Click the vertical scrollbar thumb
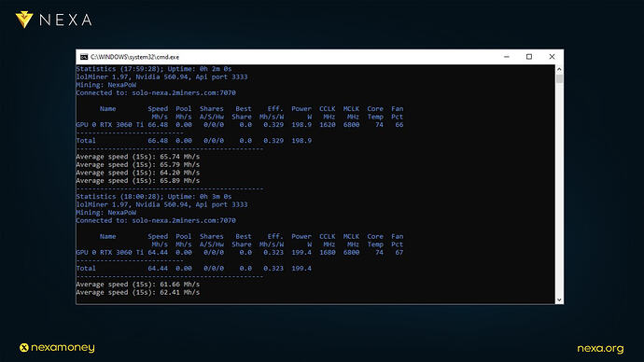 (x=559, y=78)
